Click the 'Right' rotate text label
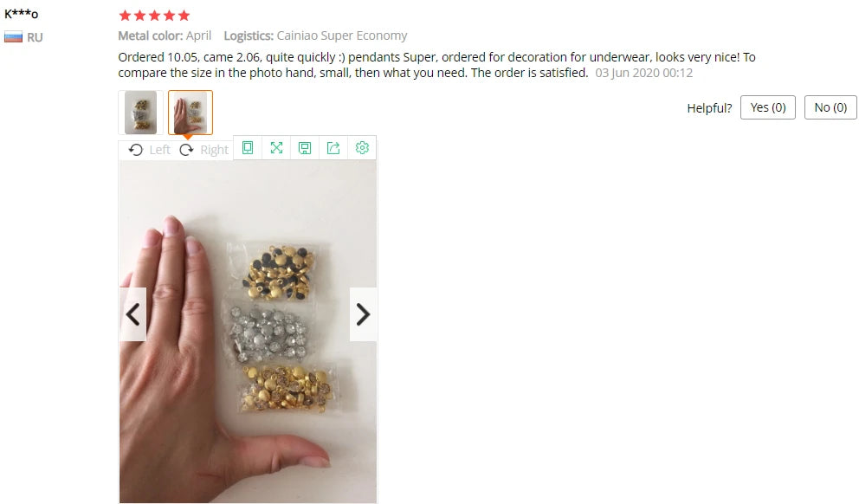This screenshot has width=859, height=504. click(x=214, y=150)
